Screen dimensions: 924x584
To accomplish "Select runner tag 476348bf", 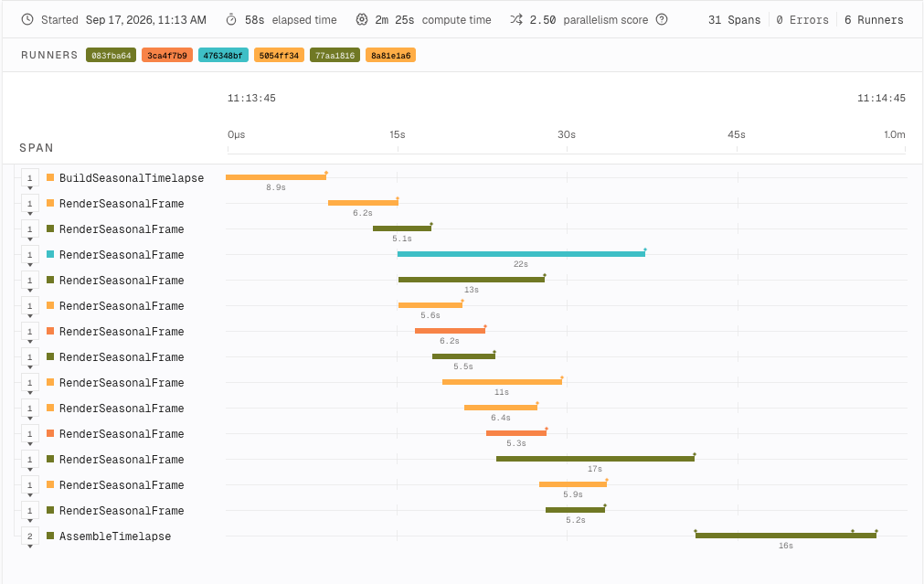I will coord(223,56).
